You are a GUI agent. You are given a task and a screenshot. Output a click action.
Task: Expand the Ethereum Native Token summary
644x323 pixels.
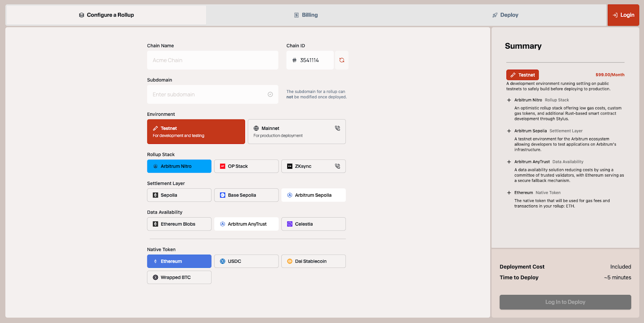tap(509, 193)
